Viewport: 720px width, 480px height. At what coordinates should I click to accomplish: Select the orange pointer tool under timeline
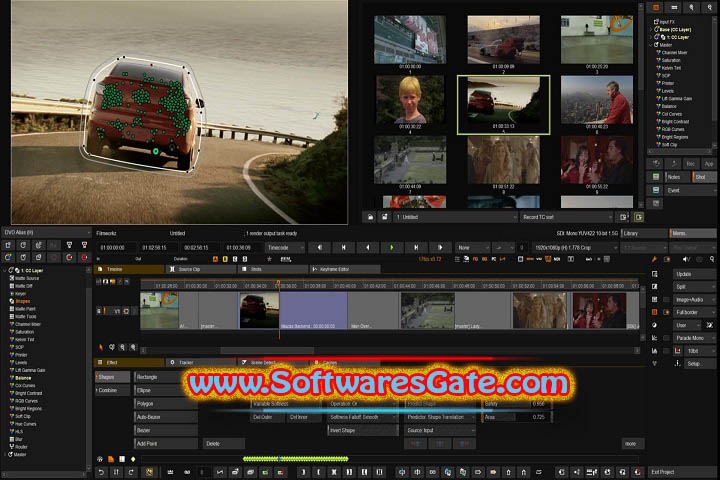pos(101,347)
